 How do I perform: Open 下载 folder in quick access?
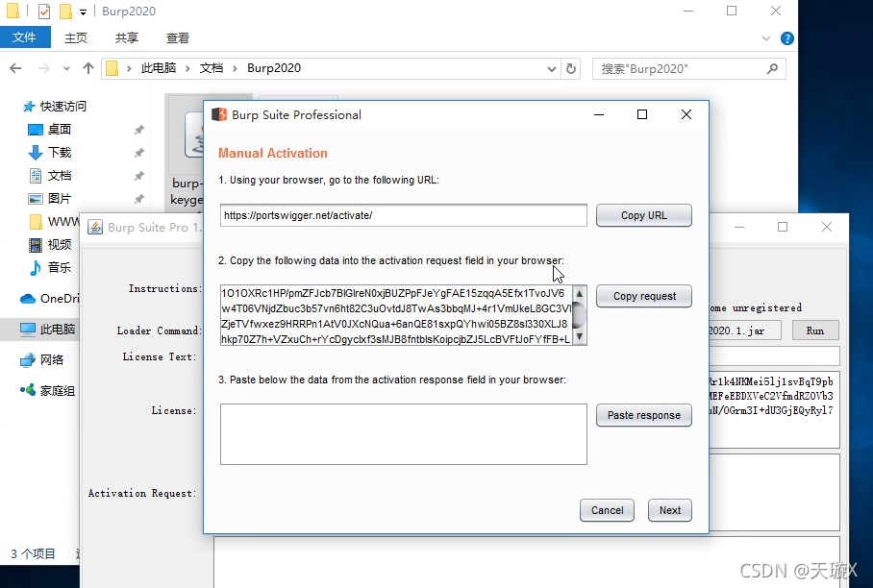60,153
